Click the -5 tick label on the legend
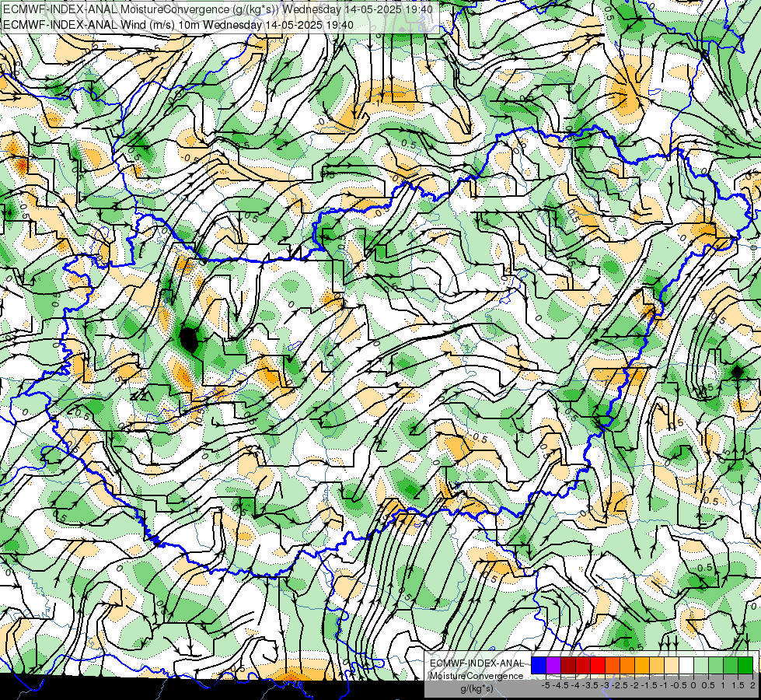 pos(546,685)
